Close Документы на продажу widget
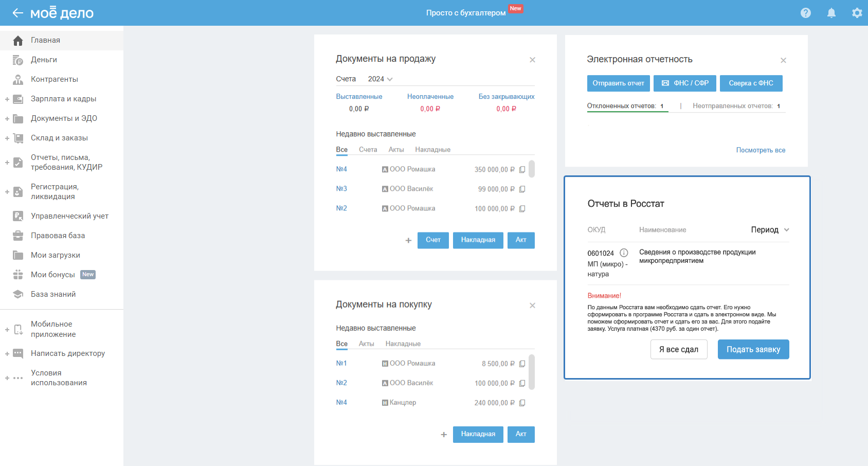Image resolution: width=868 pixels, height=466 pixels. (x=532, y=60)
